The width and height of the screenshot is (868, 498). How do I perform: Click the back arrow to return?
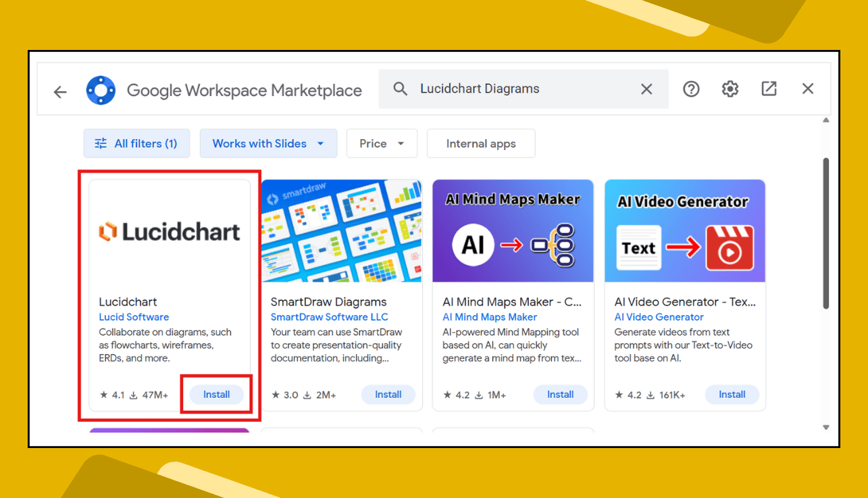(59, 92)
